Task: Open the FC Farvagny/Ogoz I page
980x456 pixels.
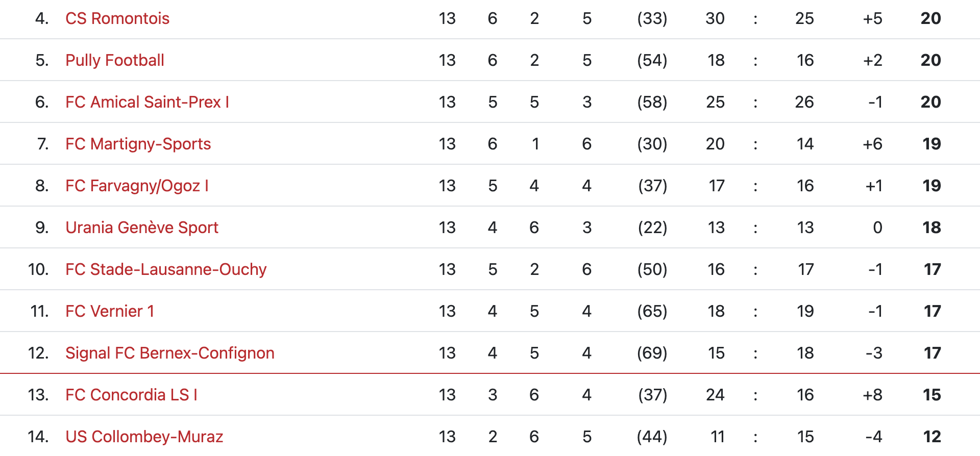Action: coord(137,186)
